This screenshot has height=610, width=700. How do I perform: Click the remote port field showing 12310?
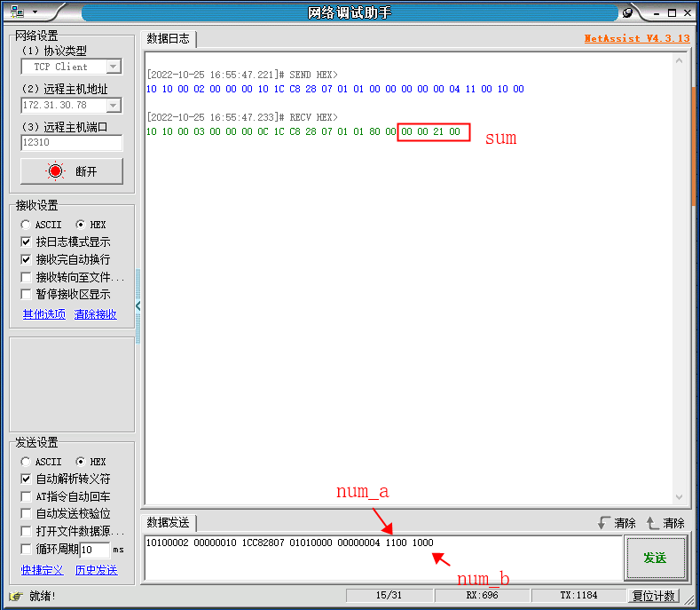point(71,142)
